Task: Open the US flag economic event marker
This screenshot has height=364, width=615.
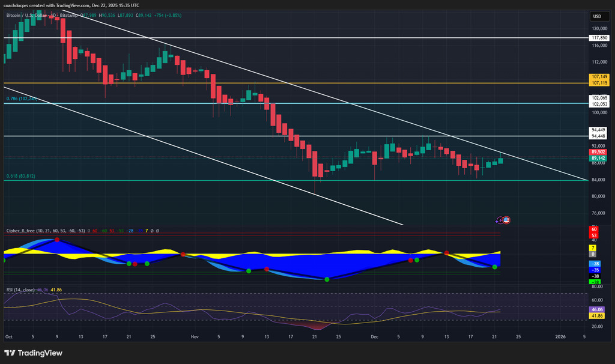Action: point(506,220)
